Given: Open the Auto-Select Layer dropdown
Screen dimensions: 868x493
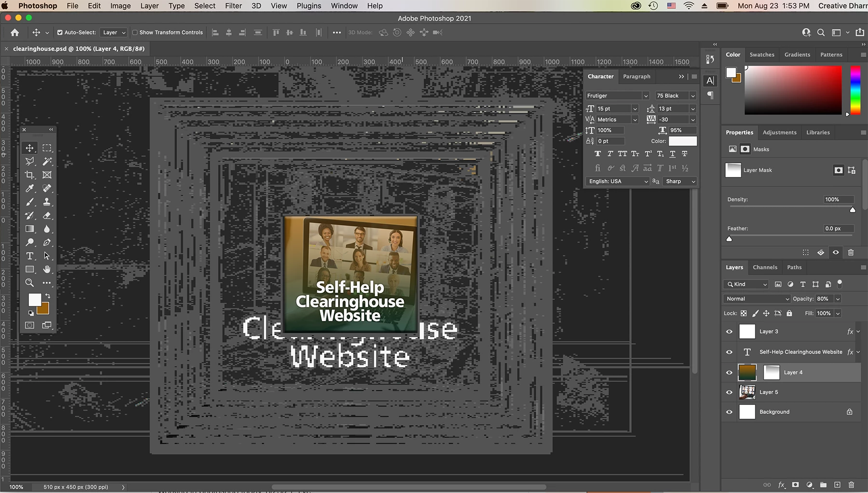Looking at the screenshot, I should pyautogui.click(x=114, y=32).
